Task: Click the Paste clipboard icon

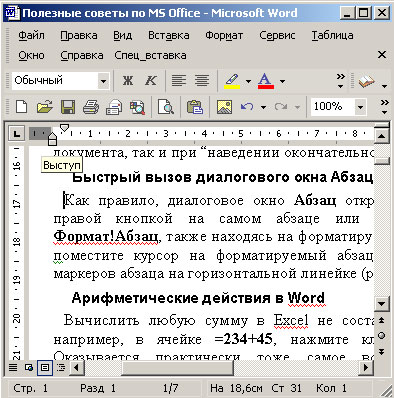Action: [x=195, y=107]
